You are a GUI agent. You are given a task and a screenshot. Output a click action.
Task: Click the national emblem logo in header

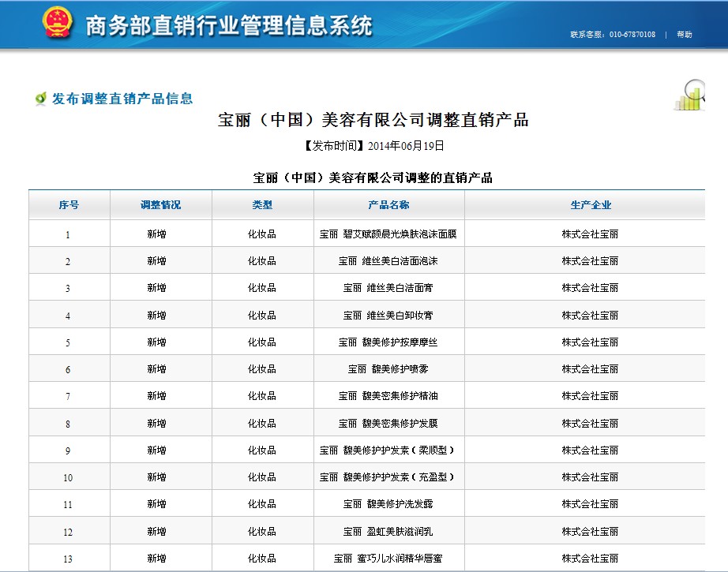57,24
